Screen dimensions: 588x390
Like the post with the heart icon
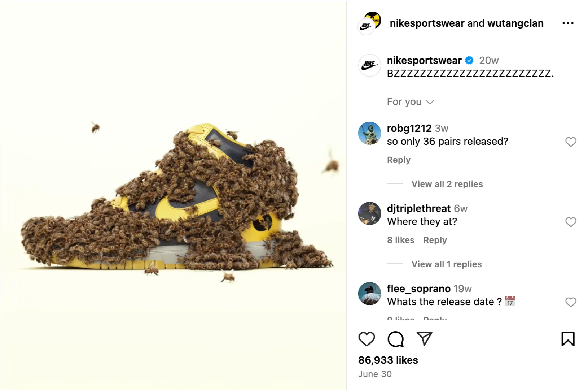[367, 339]
